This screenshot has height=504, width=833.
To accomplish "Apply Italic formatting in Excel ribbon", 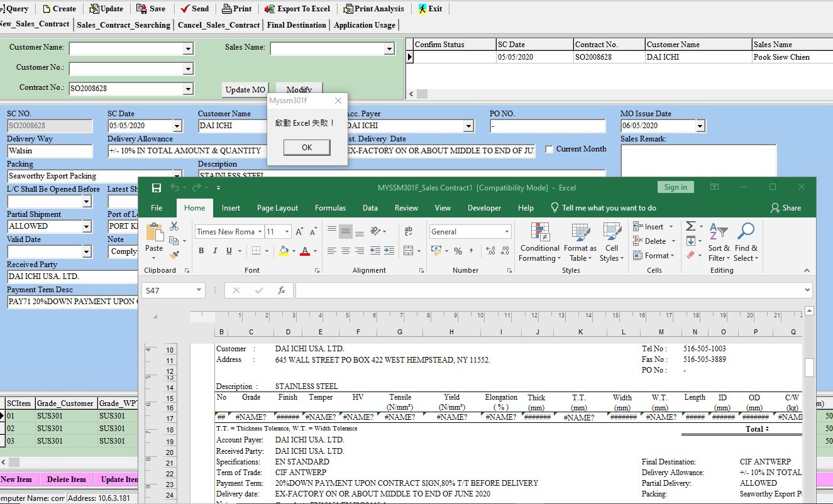I will coord(215,251).
